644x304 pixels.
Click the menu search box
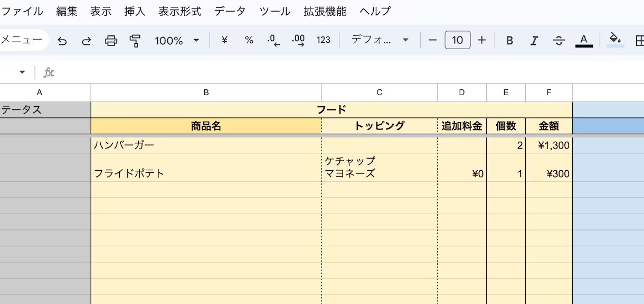(x=23, y=40)
